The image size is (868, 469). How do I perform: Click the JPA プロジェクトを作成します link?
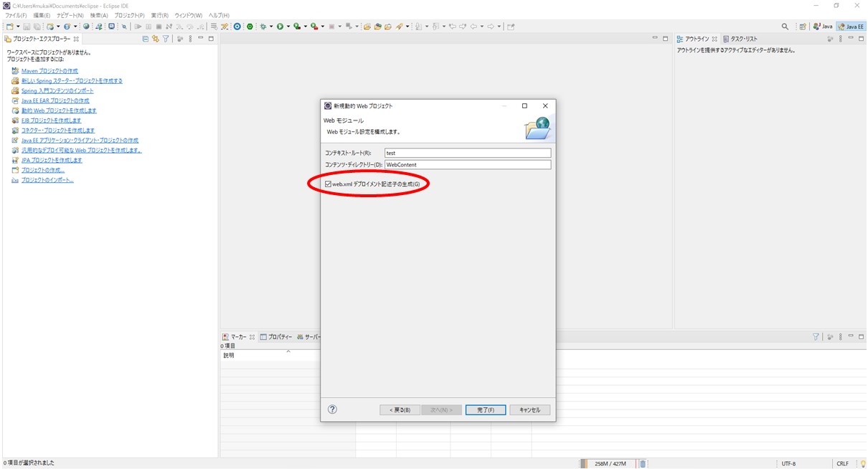point(52,161)
